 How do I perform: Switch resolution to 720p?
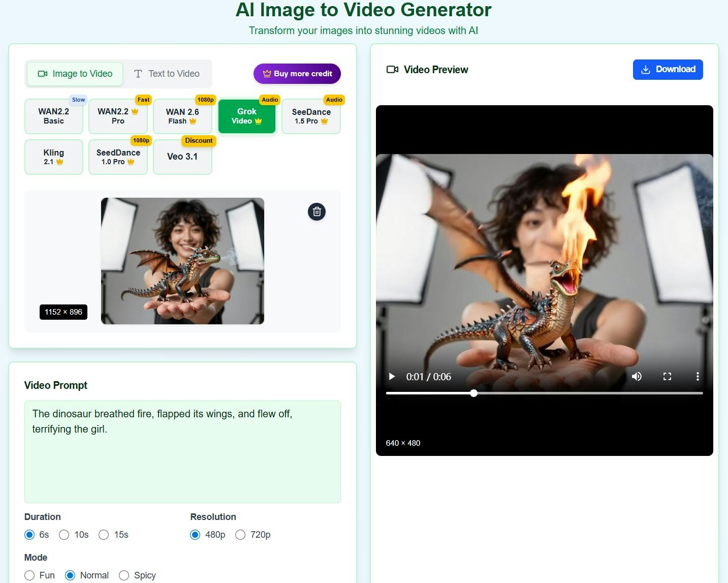click(x=240, y=535)
